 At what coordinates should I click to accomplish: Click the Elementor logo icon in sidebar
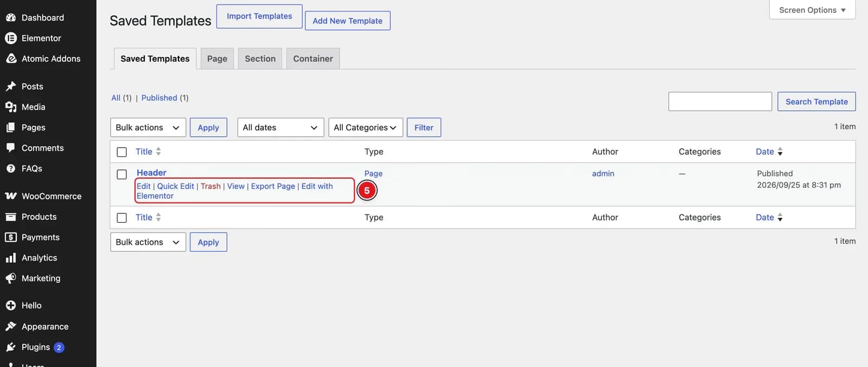coord(11,38)
